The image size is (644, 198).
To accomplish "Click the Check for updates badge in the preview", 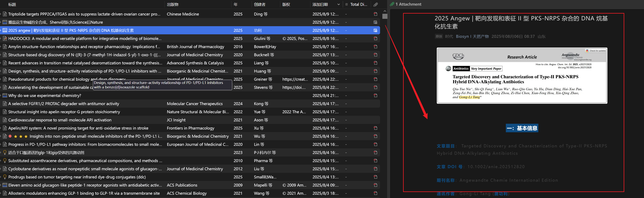I will pos(595,51).
